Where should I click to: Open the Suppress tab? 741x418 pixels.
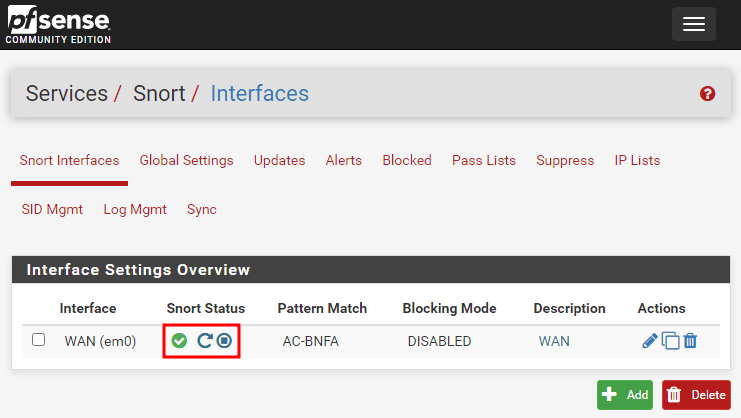[x=565, y=160]
